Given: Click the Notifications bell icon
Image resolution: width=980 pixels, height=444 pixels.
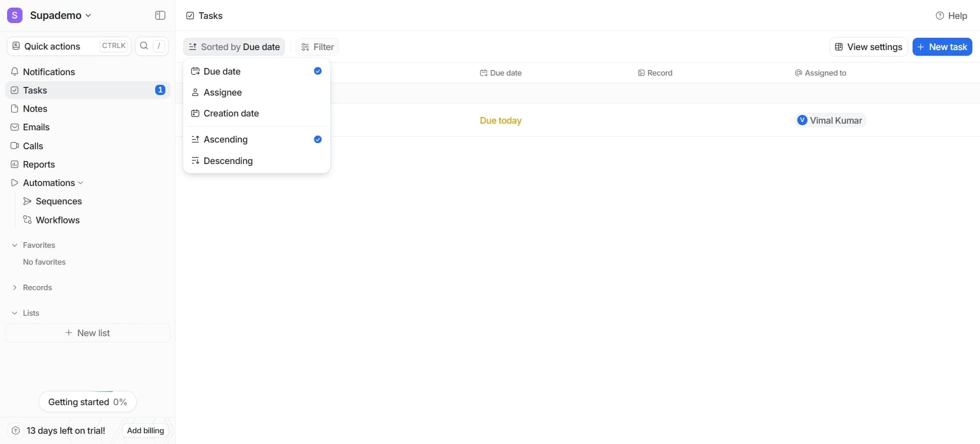Looking at the screenshot, I should pyautogui.click(x=15, y=72).
